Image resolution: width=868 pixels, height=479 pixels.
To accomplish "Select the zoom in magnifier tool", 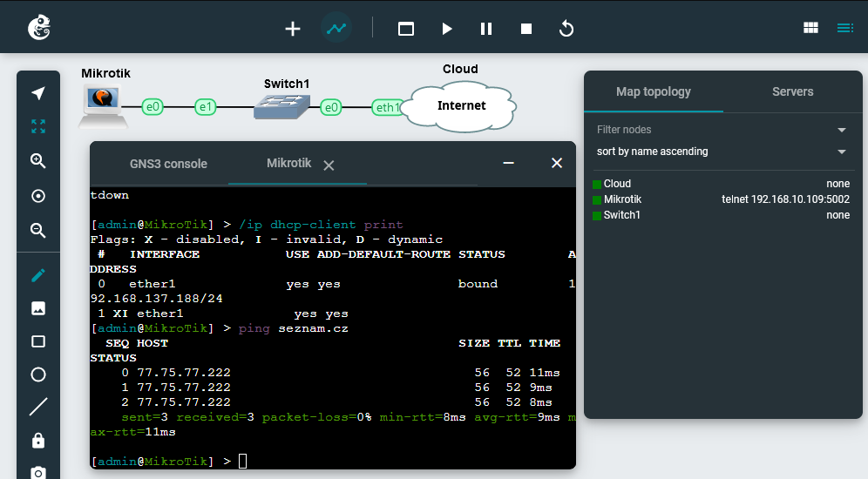I will pos(38,160).
